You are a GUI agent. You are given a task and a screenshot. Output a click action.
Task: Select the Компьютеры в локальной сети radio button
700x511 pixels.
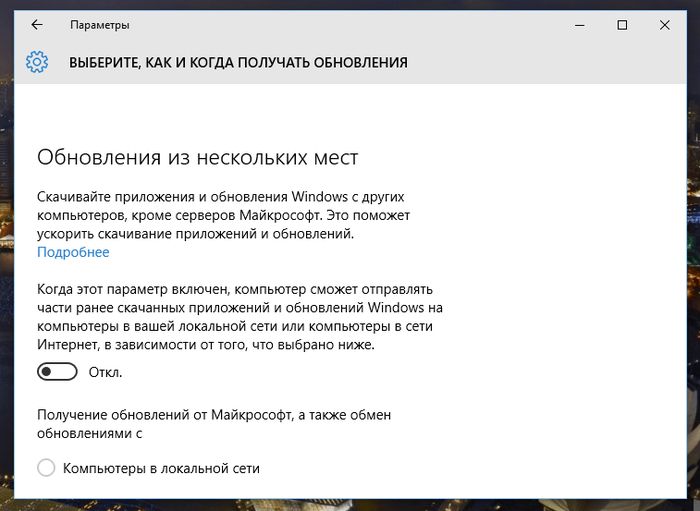[46, 468]
